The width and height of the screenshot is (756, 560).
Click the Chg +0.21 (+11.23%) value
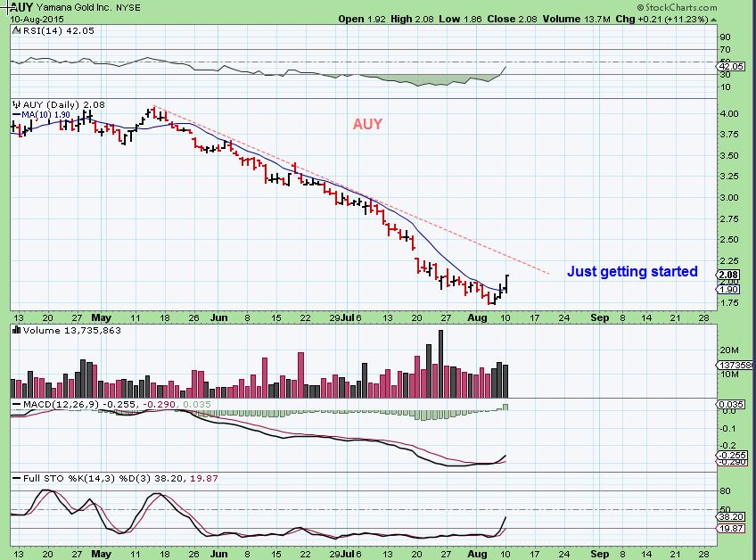(x=661, y=20)
